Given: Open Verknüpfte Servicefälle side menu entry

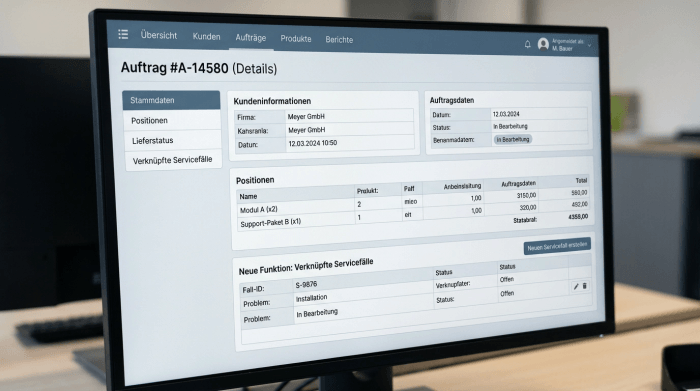Looking at the screenshot, I should (173, 160).
